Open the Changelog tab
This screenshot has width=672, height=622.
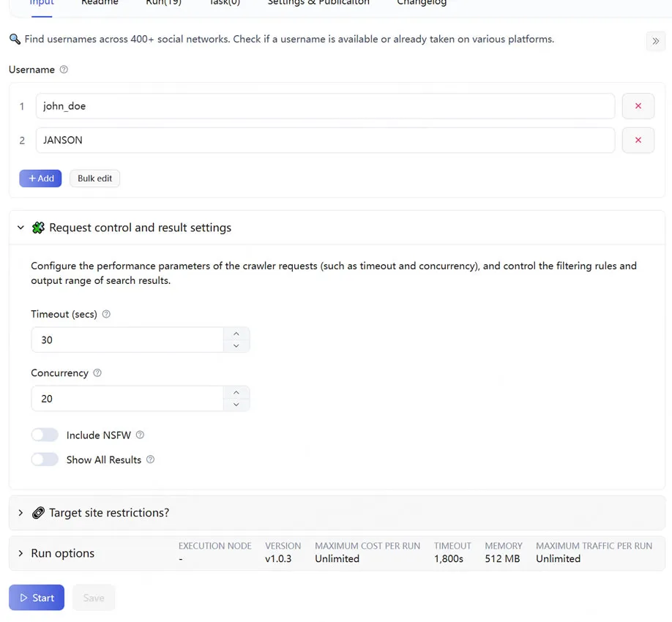click(421, 4)
